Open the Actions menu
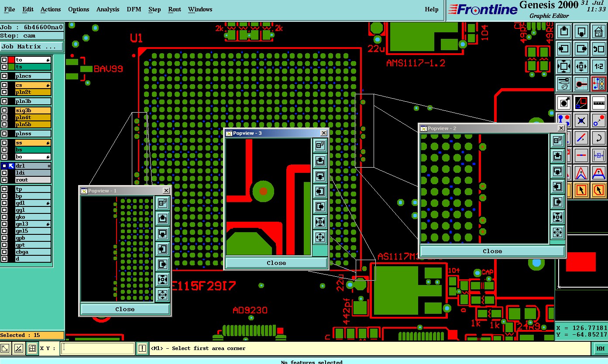 point(51,9)
